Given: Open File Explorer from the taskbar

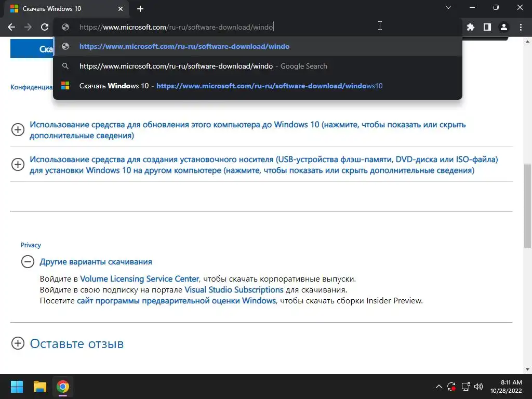Looking at the screenshot, I should (x=39, y=387).
